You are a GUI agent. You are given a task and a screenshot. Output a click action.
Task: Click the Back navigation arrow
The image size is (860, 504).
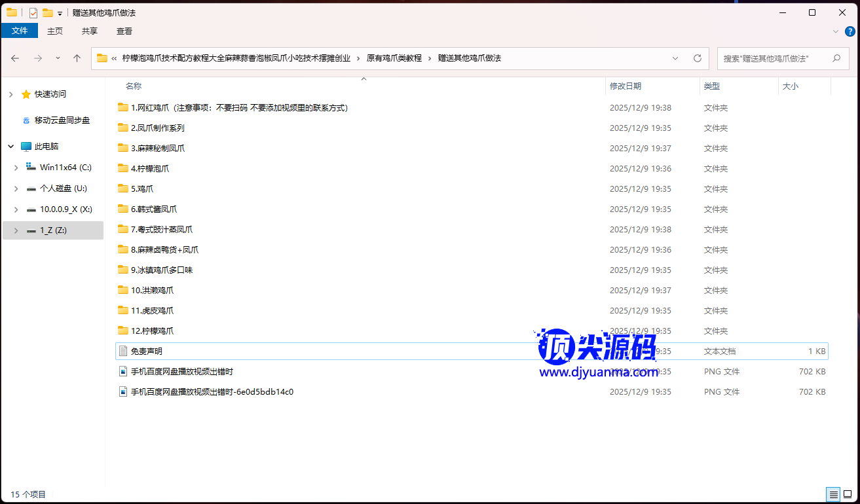pos(15,58)
